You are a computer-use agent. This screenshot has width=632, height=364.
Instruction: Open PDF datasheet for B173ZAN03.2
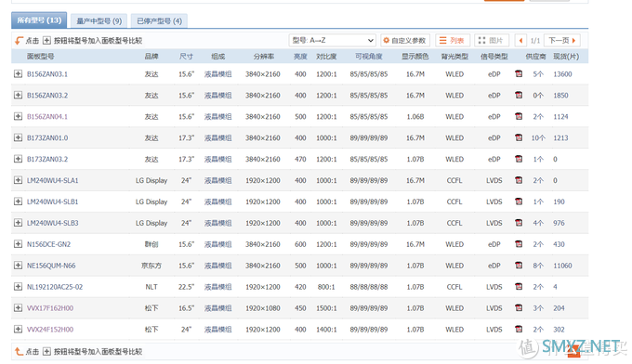pos(519,159)
